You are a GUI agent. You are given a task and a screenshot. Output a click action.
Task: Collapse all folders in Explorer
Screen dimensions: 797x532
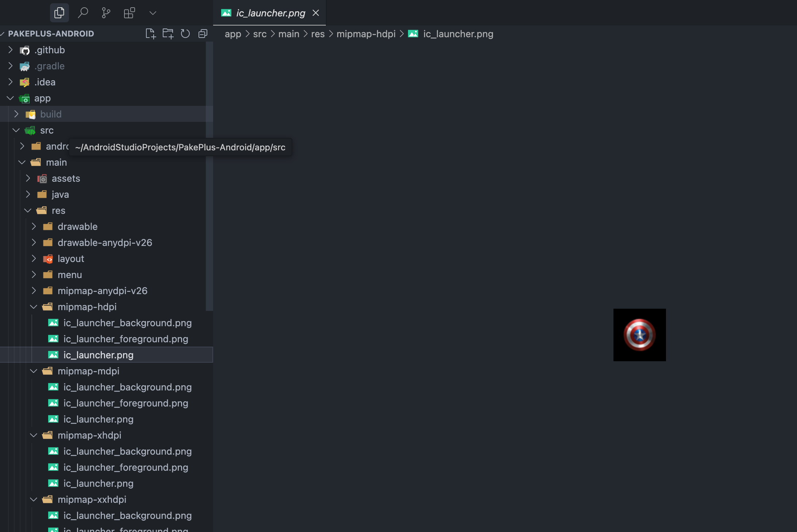pos(203,34)
